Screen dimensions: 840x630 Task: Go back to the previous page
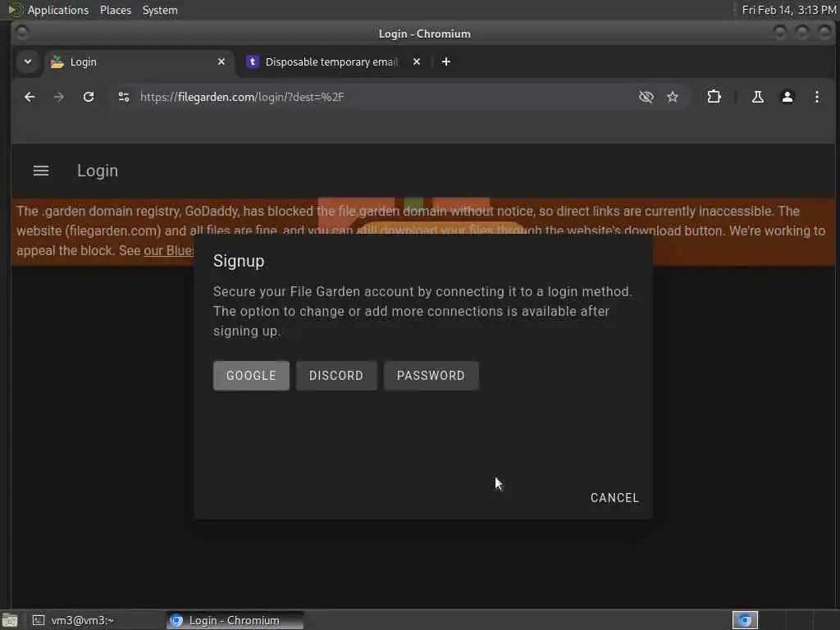(x=30, y=97)
